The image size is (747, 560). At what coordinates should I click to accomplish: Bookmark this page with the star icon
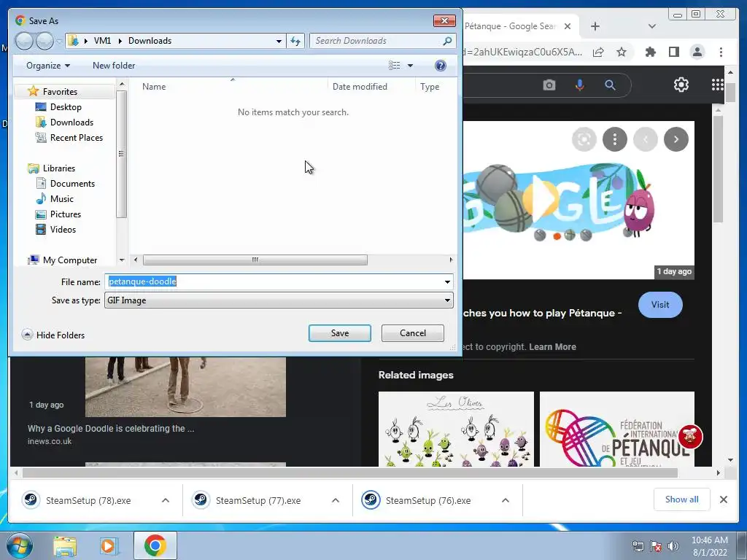tap(622, 52)
